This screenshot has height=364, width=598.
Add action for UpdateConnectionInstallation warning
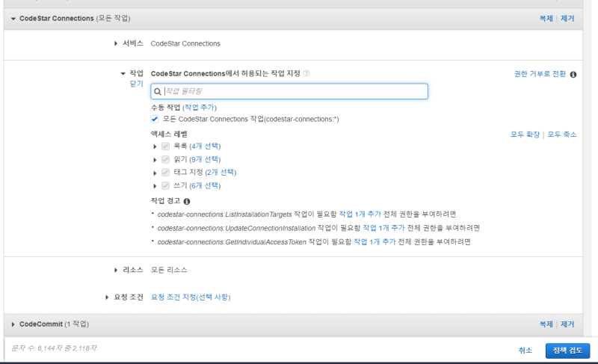pos(383,228)
